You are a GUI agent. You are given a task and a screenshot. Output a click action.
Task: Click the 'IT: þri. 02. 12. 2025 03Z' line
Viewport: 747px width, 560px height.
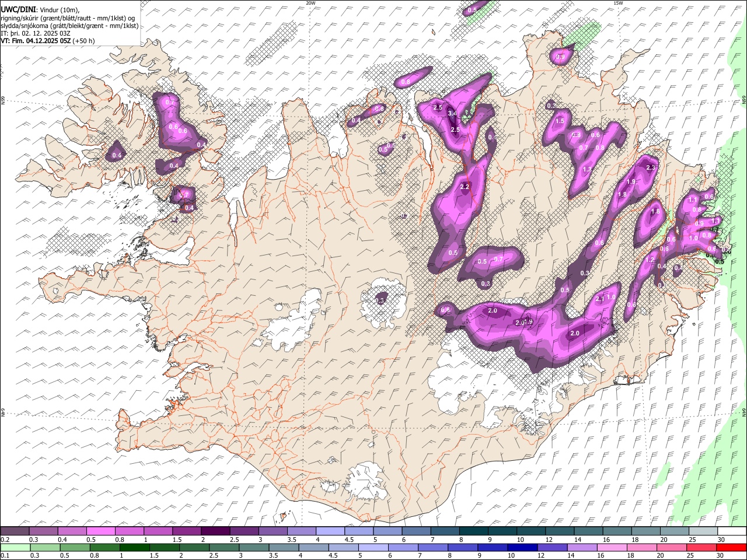35,33
